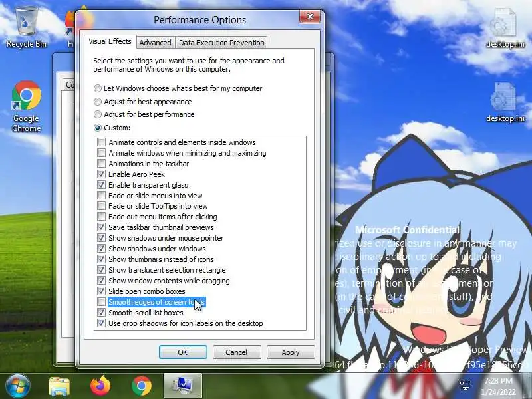Enable Animations in the taskbar
Viewport: 532px width, 399px height.
[x=102, y=164]
